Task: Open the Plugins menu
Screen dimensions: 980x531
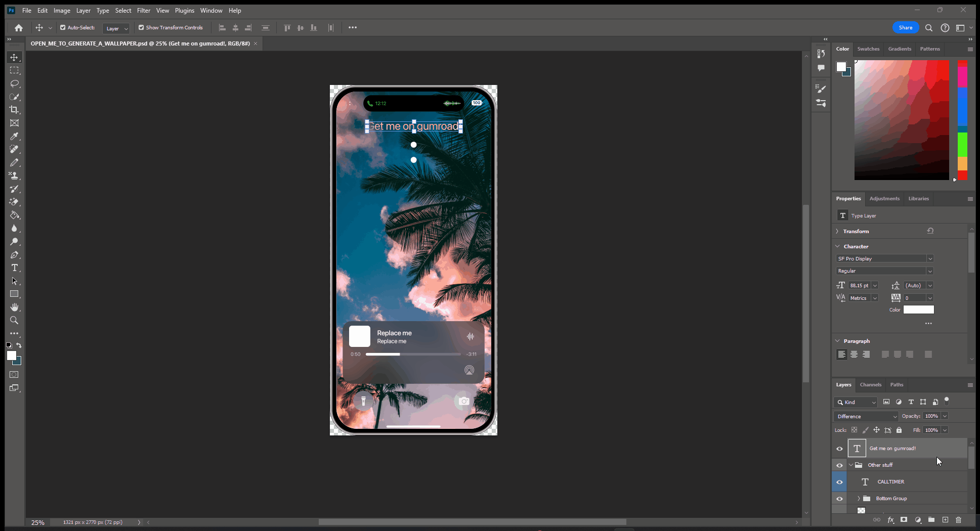Action: (x=185, y=11)
